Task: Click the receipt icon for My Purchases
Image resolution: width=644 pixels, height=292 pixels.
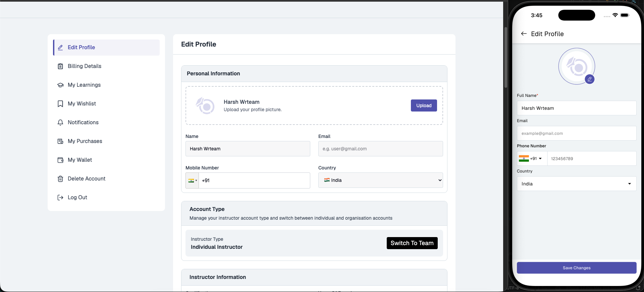Action: point(60,141)
